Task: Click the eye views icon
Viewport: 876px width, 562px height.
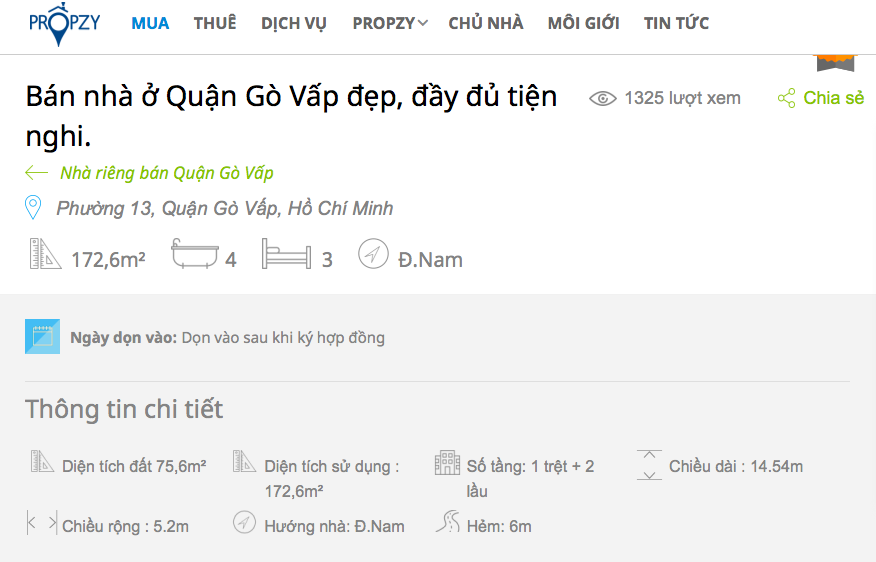Action: point(603,98)
